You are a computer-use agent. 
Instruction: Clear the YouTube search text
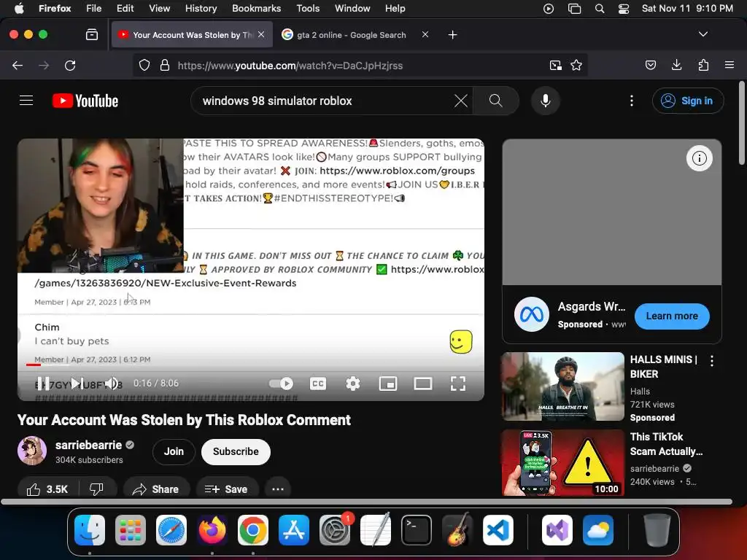click(x=461, y=101)
